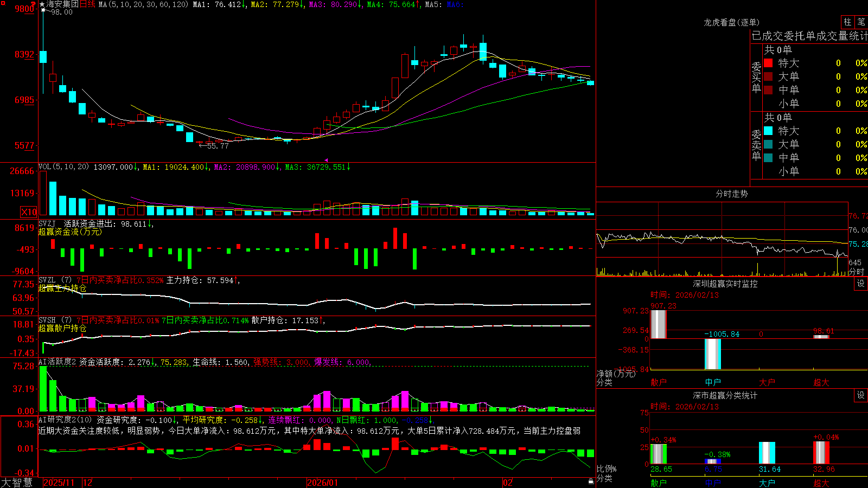Click the lock icon at chart bottom-right

pyautogui.click(x=591, y=481)
